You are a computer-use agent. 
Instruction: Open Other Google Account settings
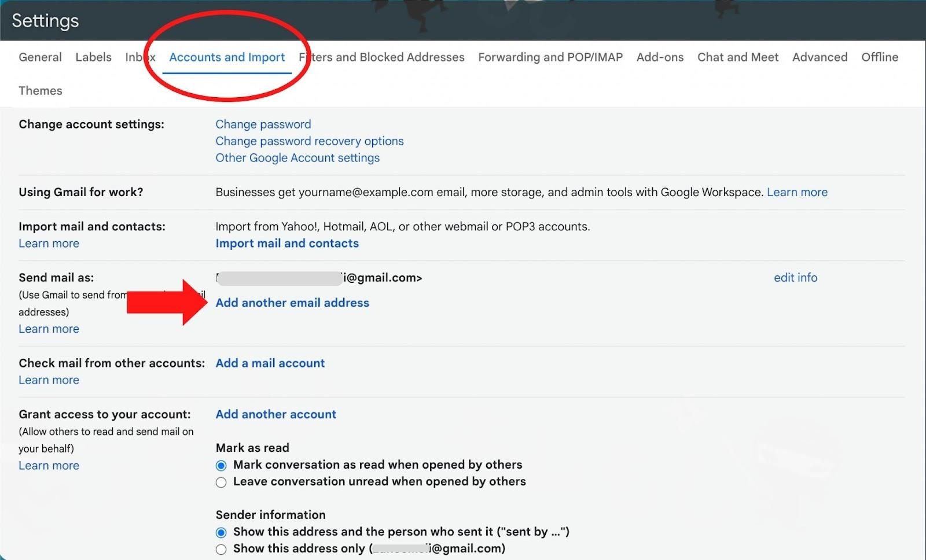[297, 158]
